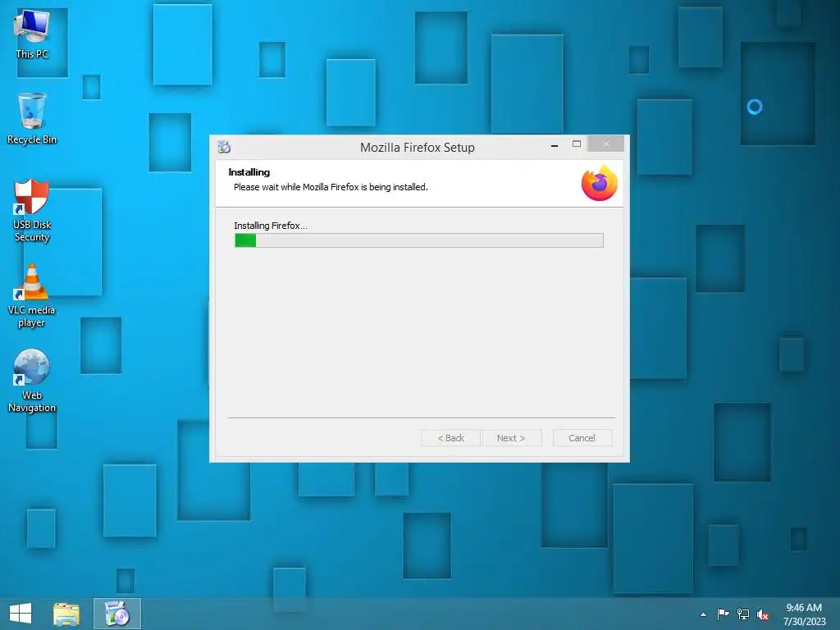Click the disabled Next > button
This screenshot has width=840, height=630.
[511, 438]
